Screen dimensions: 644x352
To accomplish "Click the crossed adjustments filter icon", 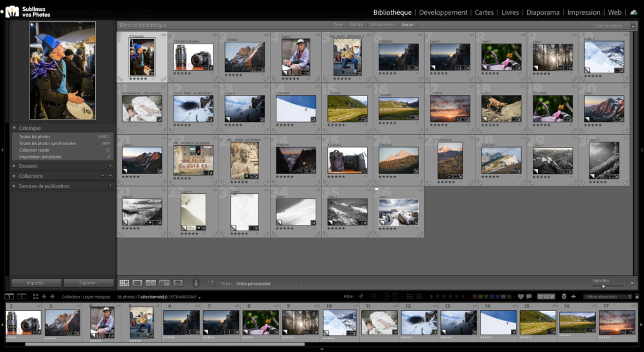I will [419, 297].
